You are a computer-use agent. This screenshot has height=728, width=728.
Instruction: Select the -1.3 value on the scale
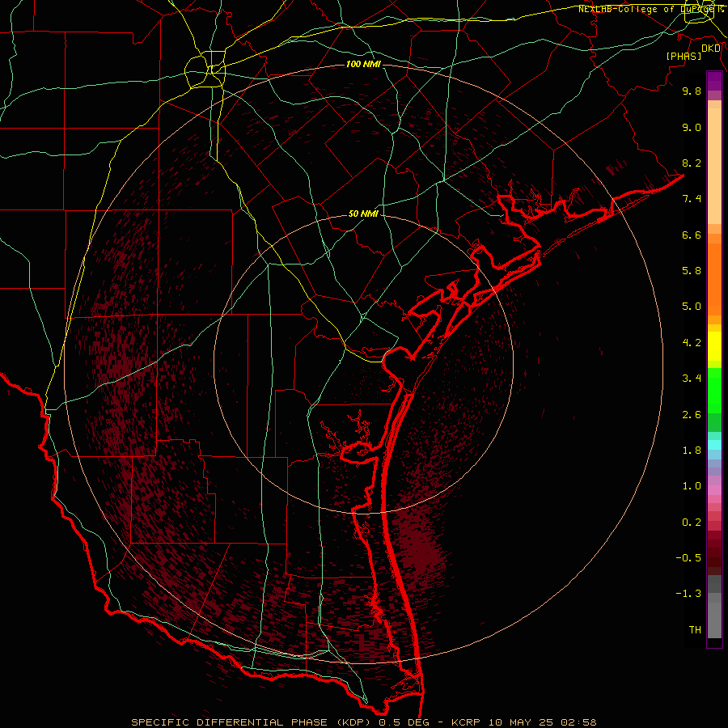point(688,594)
